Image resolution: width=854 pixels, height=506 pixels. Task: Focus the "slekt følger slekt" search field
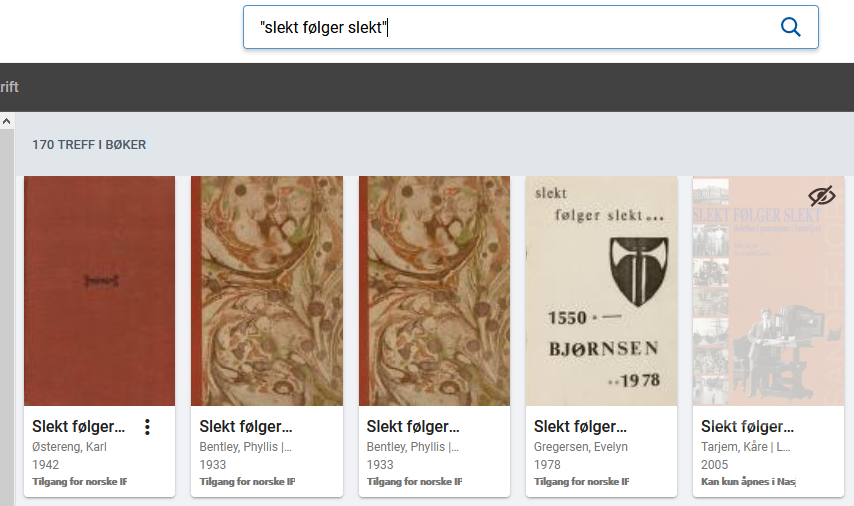[x=510, y=28]
